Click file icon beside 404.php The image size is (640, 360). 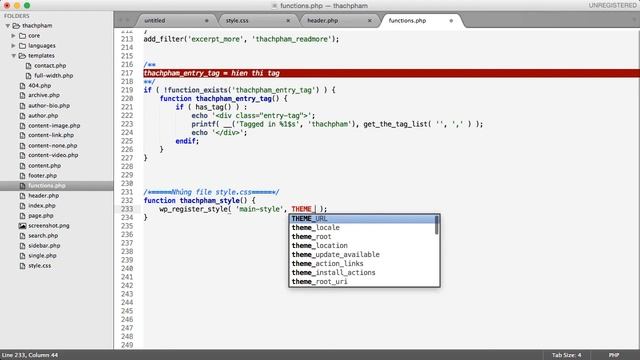(22, 86)
